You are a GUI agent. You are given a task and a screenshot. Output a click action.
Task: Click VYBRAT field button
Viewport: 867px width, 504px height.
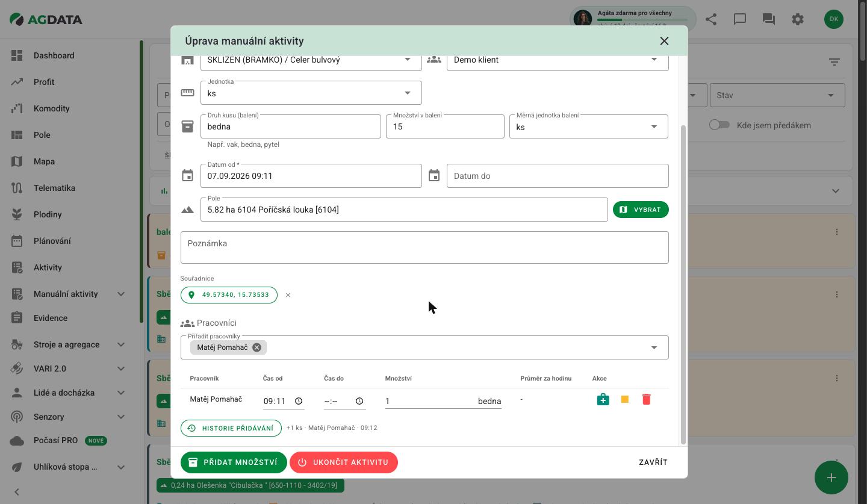point(641,210)
